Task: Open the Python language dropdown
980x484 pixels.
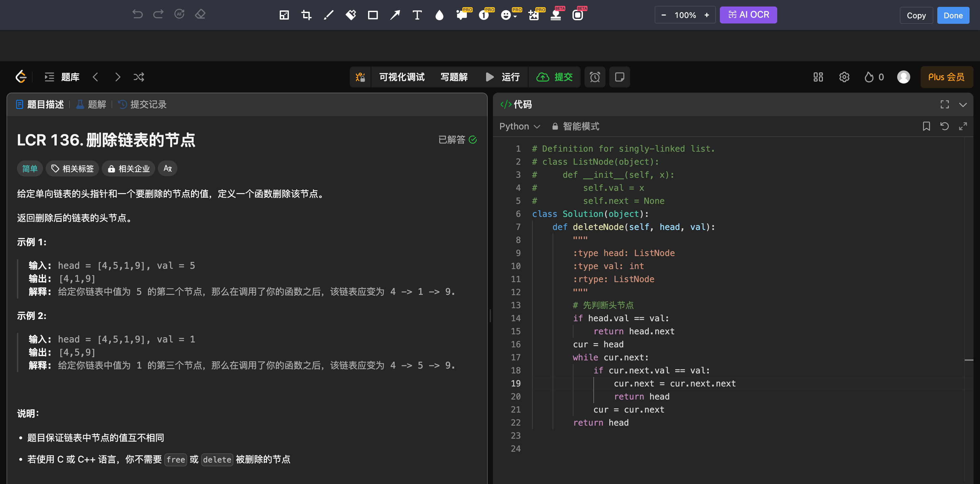Action: [x=520, y=126]
